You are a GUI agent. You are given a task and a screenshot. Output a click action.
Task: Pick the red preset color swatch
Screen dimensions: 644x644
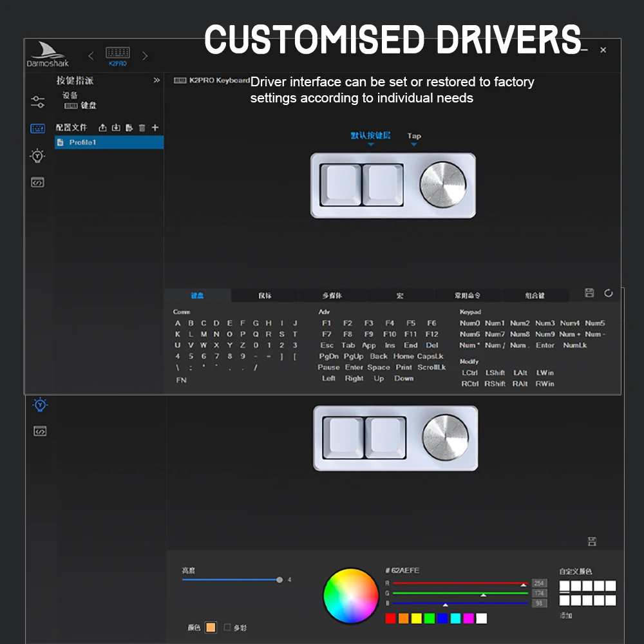coord(391,618)
